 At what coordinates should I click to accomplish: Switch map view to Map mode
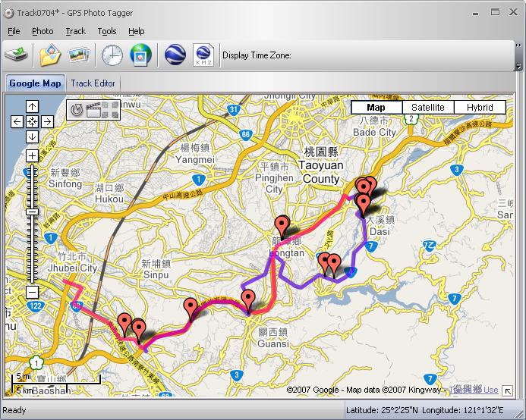click(376, 107)
